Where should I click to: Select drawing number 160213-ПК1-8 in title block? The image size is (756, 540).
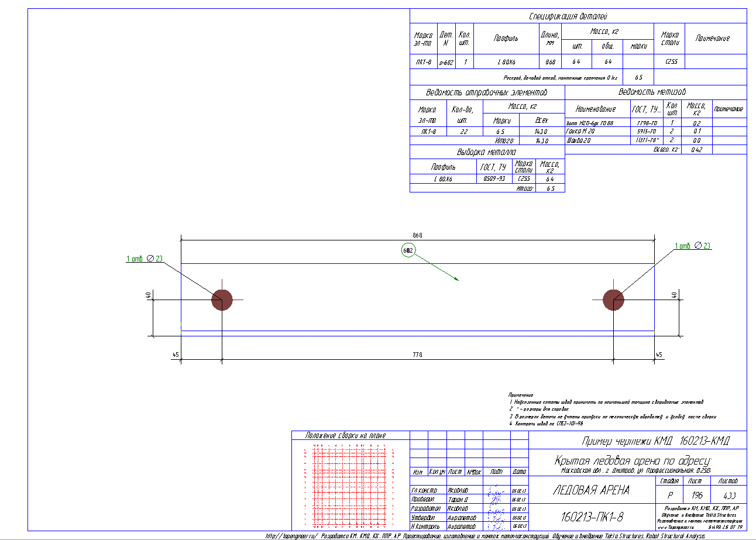click(592, 517)
